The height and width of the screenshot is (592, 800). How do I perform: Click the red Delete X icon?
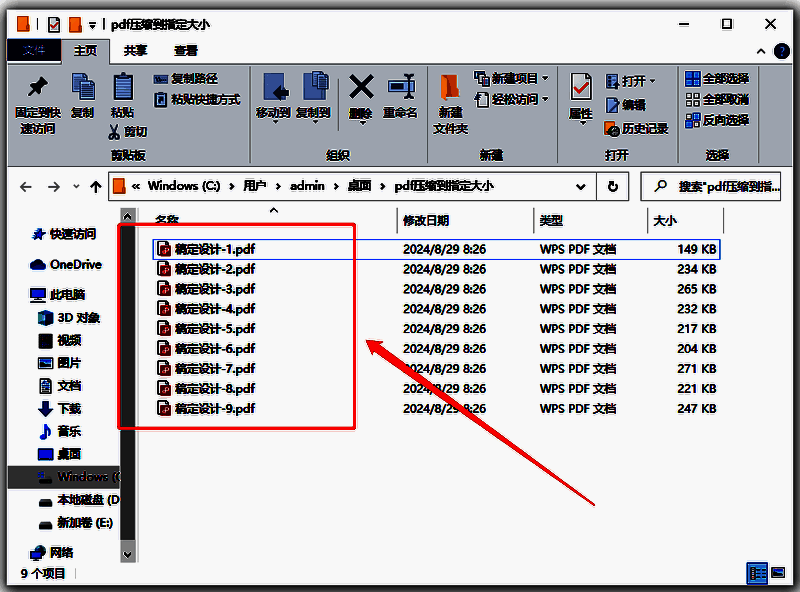361,88
